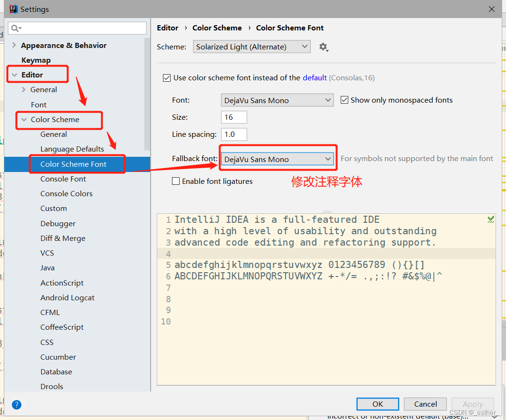Screen dimensions: 506x420
Task: Collapse the Editor tree node
Action: pos(15,75)
